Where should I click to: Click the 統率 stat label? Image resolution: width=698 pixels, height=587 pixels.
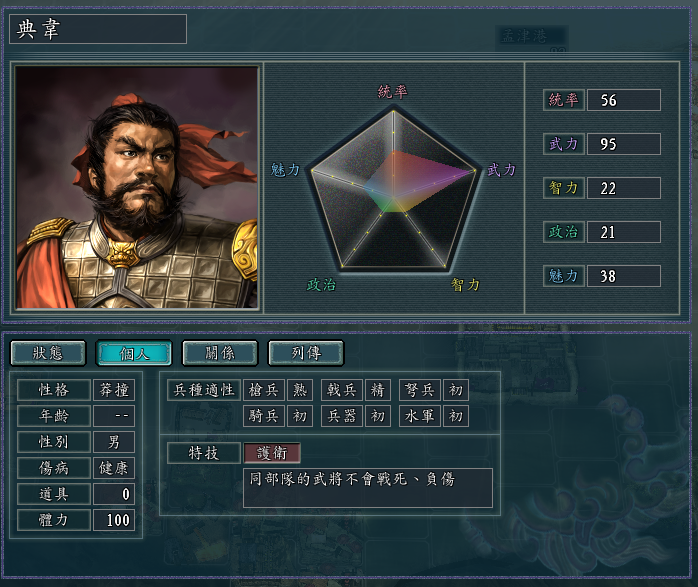click(x=564, y=100)
